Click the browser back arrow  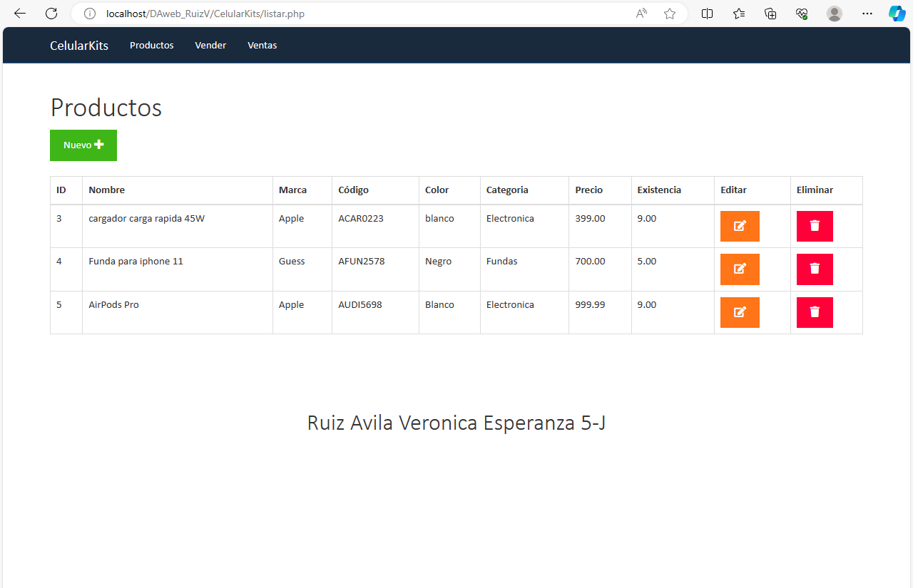[x=19, y=13]
